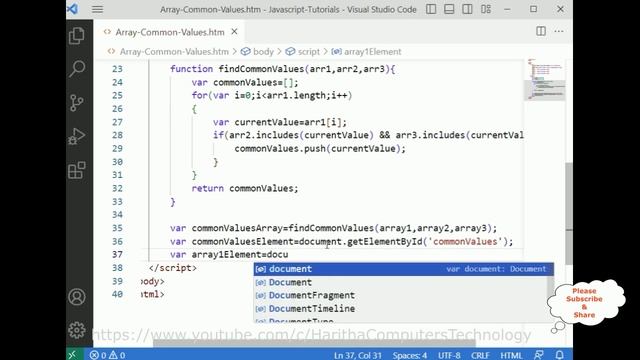Open the array1Element breadcrumb dropdown
640x360 pixels.
[x=372, y=52]
